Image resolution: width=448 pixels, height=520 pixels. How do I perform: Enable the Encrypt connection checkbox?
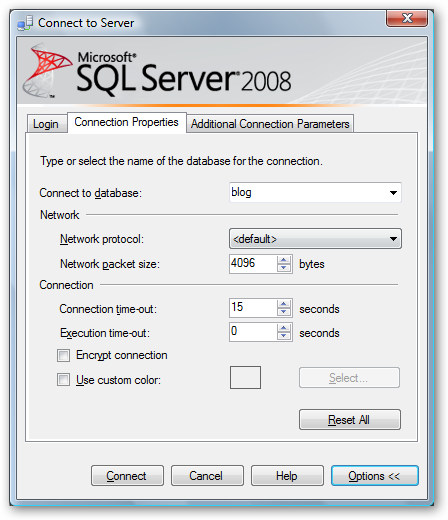(63, 355)
